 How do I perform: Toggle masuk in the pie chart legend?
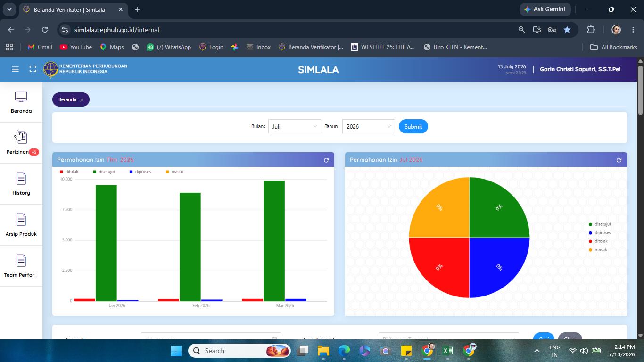tap(598, 250)
